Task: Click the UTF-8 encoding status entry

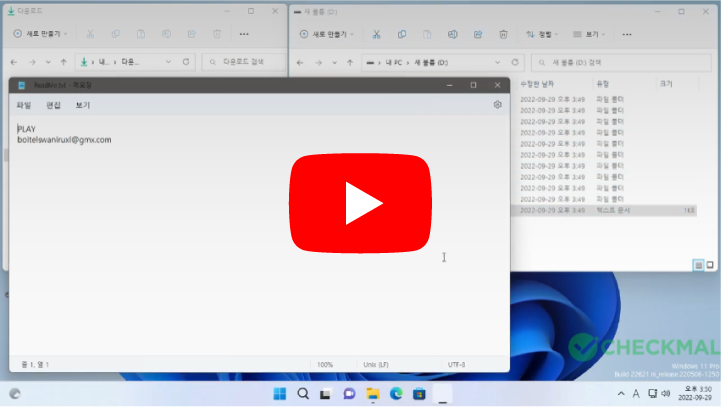Action: [x=456, y=365]
